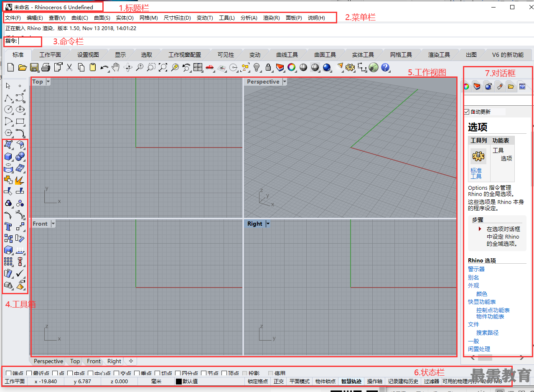Enable the 四分点 osnap checkbox
The image size is (534, 392).
178,373
